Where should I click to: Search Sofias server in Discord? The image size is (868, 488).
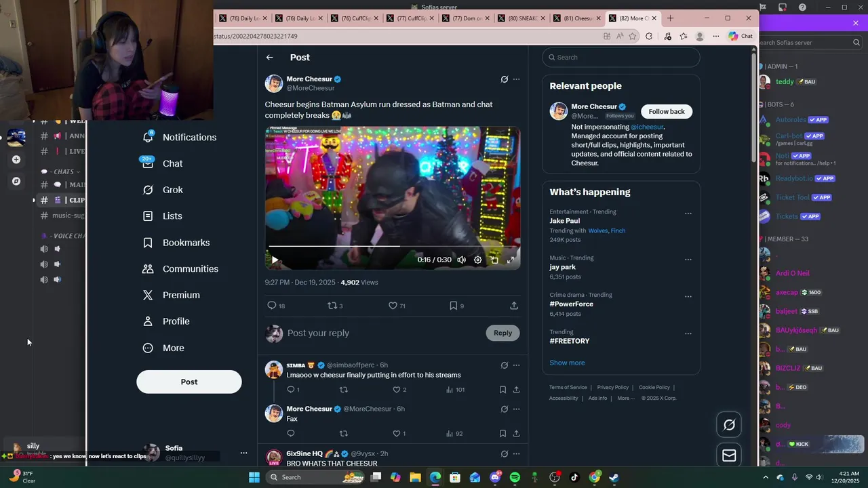point(810,42)
